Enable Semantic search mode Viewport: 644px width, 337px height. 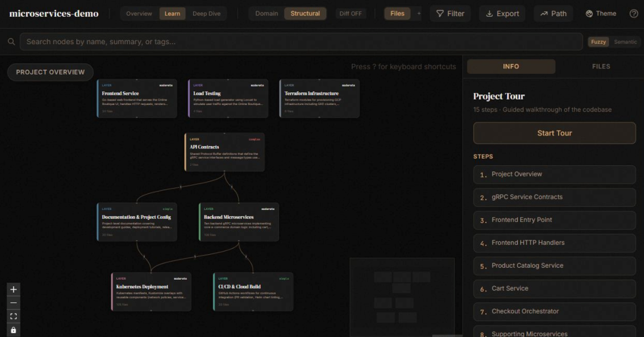point(625,42)
